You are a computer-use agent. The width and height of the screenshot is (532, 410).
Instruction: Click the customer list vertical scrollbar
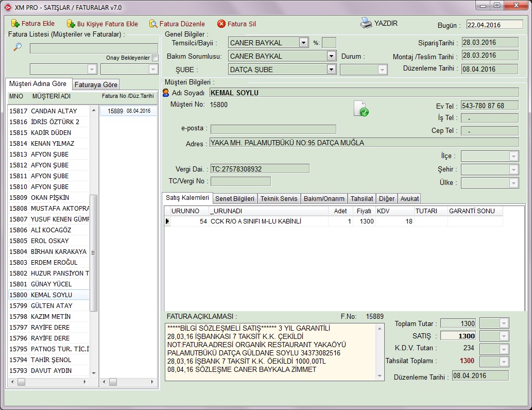point(93,252)
